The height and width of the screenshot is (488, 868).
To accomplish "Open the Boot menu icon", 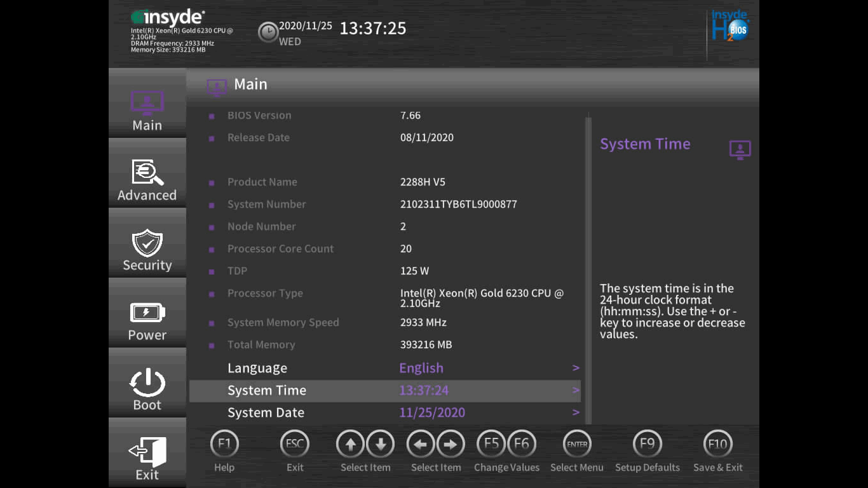I will (147, 383).
